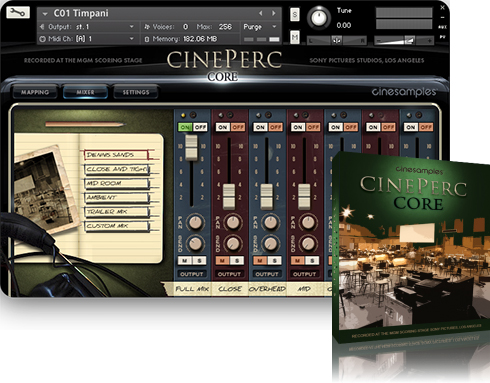The width and height of the screenshot is (490, 383).
Task: Click the AUX sends icon in header
Action: pos(442,27)
